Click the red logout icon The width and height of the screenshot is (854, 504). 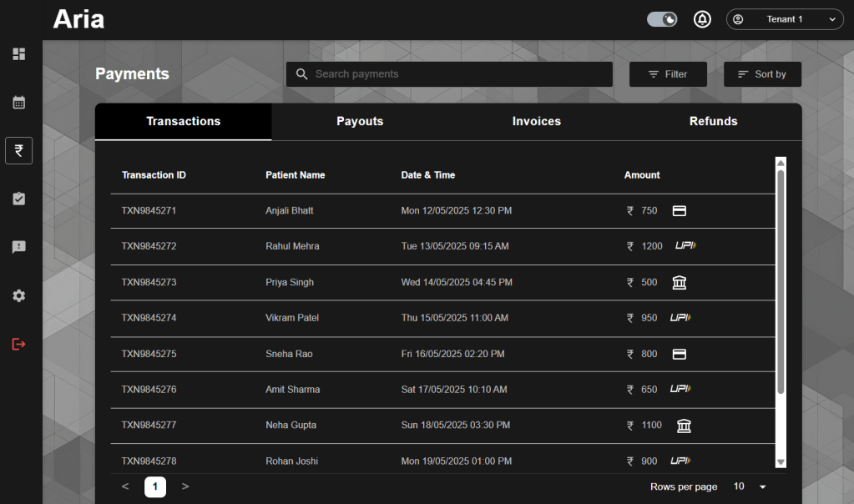click(x=18, y=344)
